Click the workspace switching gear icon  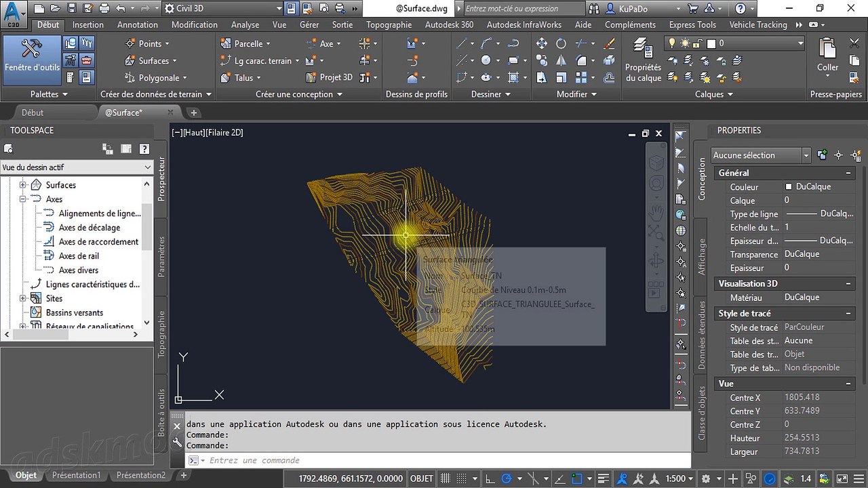[x=707, y=479]
